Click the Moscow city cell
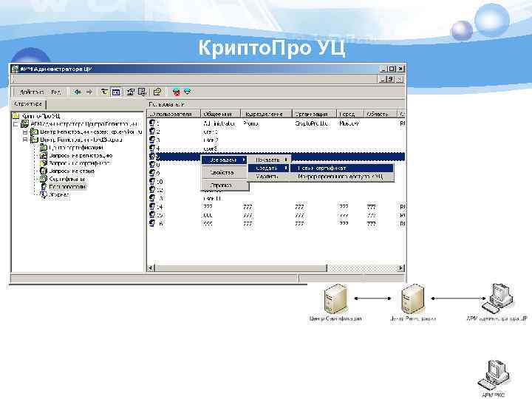Image resolution: width=532 pixels, height=399 pixels. pos(349,123)
